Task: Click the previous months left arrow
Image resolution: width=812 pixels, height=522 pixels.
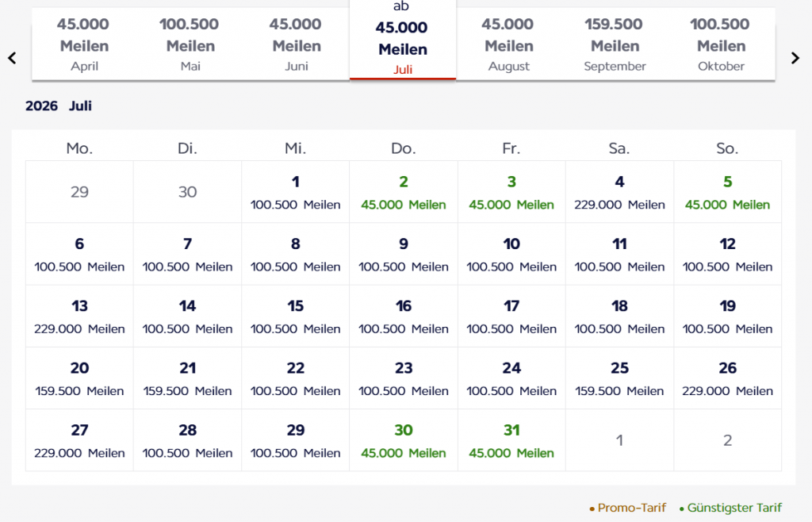Action: [x=12, y=58]
